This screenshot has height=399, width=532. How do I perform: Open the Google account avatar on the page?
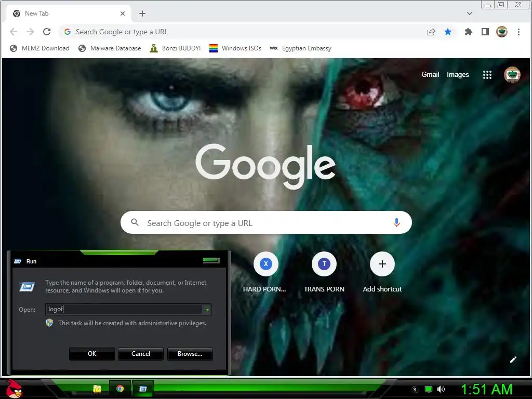tap(512, 75)
